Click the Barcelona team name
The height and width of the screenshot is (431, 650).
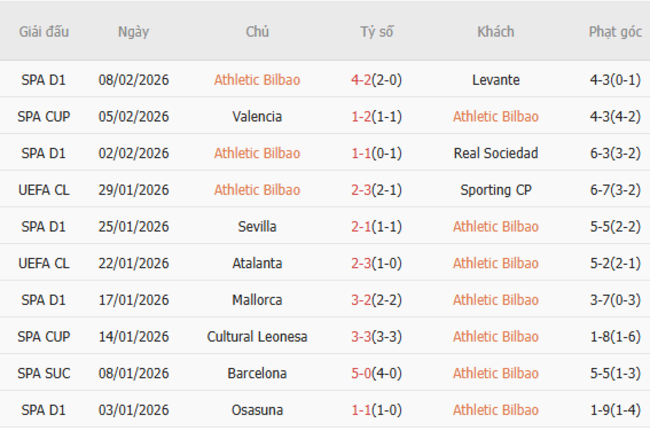pos(257,373)
